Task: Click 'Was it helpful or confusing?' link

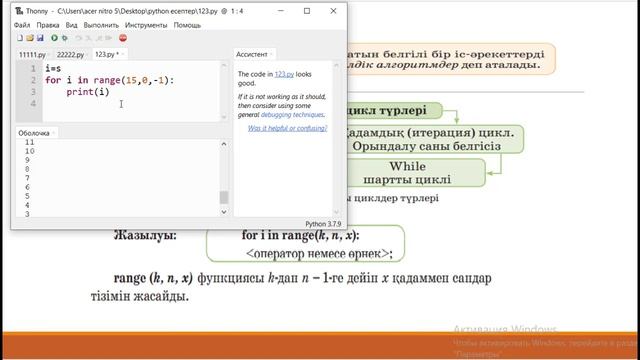Action: pos(287,128)
